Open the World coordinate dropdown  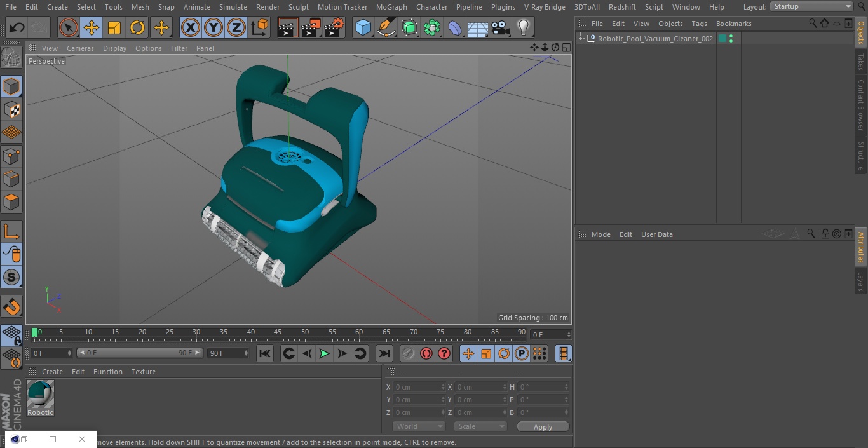click(x=419, y=426)
